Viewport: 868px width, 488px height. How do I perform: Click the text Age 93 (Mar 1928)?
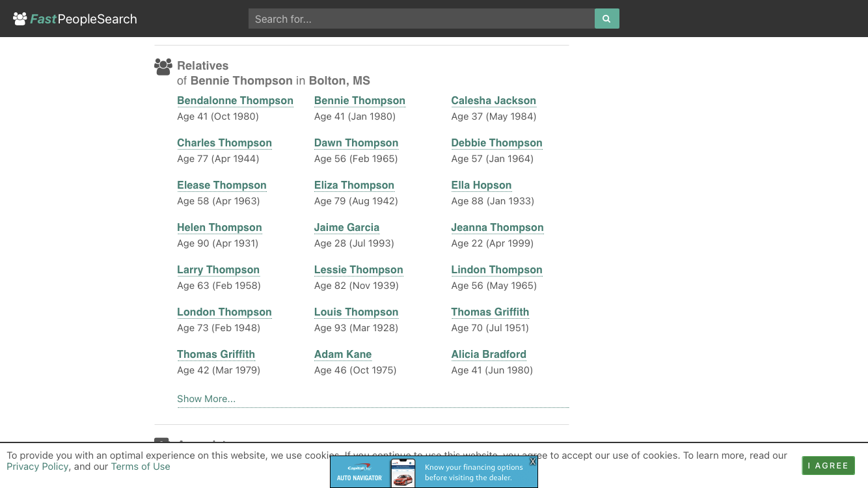coord(356,328)
